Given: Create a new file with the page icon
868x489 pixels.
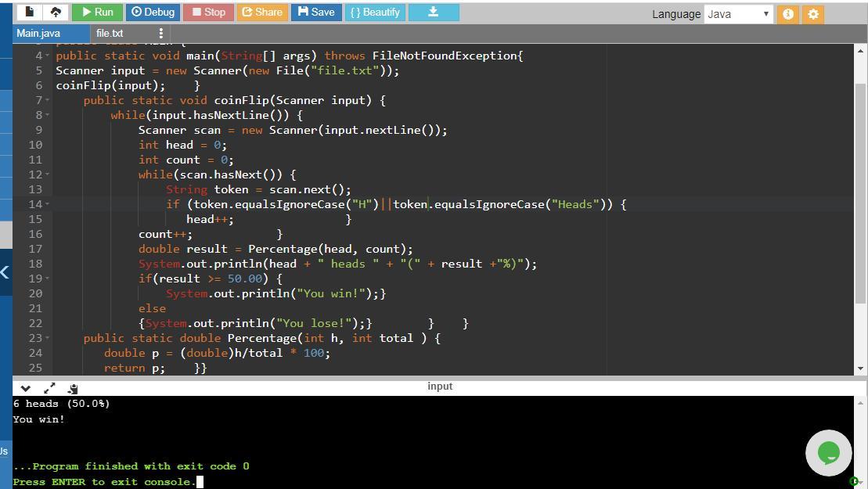Looking at the screenshot, I should [29, 12].
